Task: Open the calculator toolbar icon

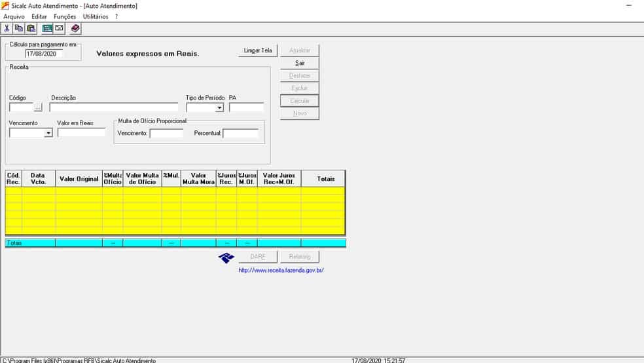Action: [47, 28]
